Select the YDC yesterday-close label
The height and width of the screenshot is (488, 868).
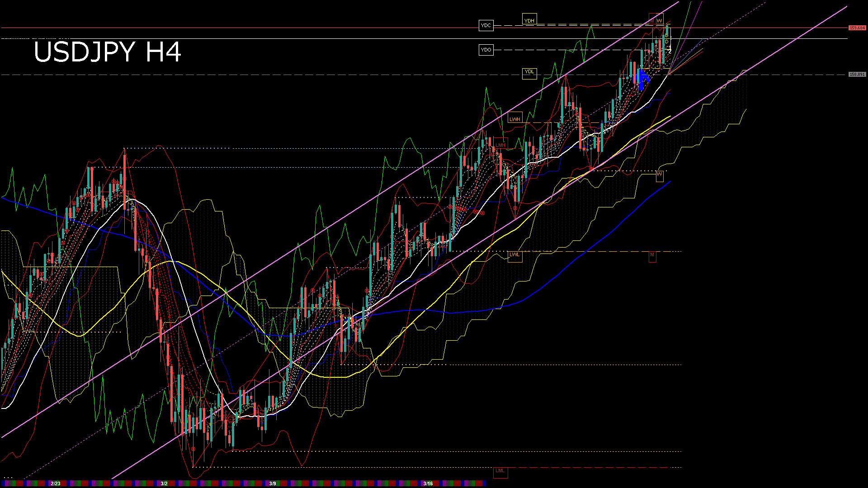486,26
